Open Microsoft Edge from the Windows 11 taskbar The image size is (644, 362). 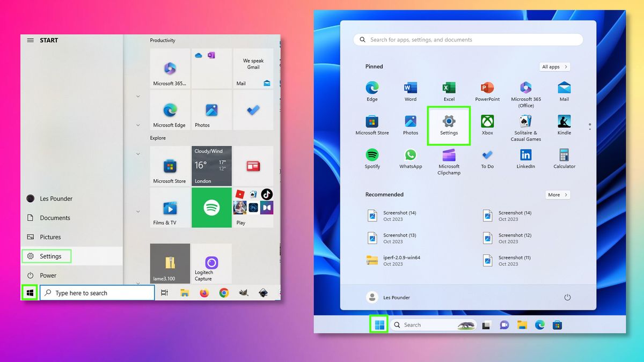(x=540, y=324)
